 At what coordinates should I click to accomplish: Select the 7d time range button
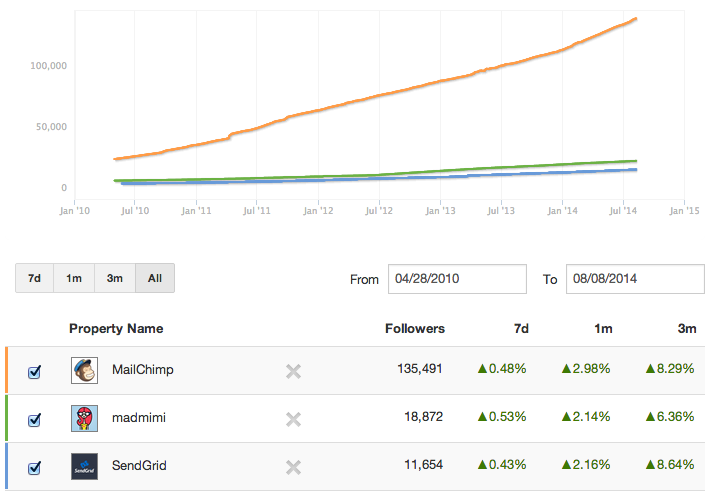35,278
